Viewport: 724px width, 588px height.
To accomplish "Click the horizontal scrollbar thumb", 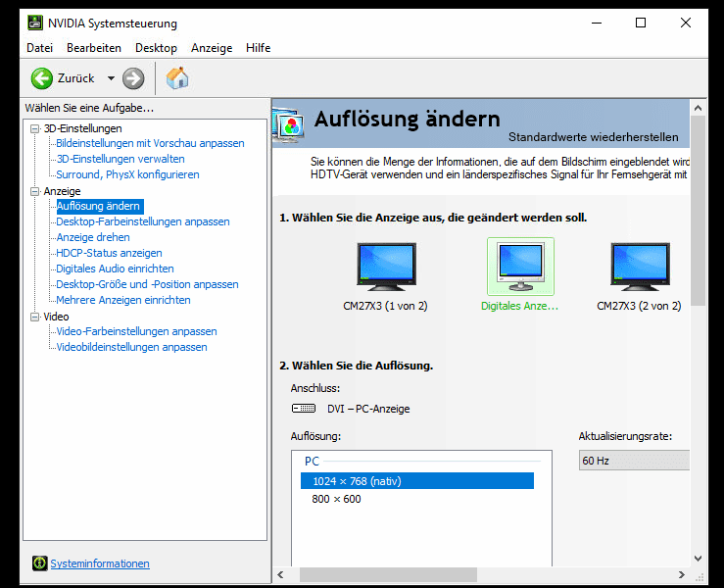I will pos(388,574).
